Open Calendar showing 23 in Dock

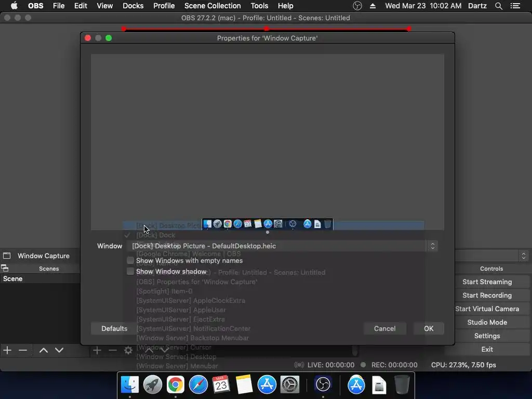(x=221, y=385)
